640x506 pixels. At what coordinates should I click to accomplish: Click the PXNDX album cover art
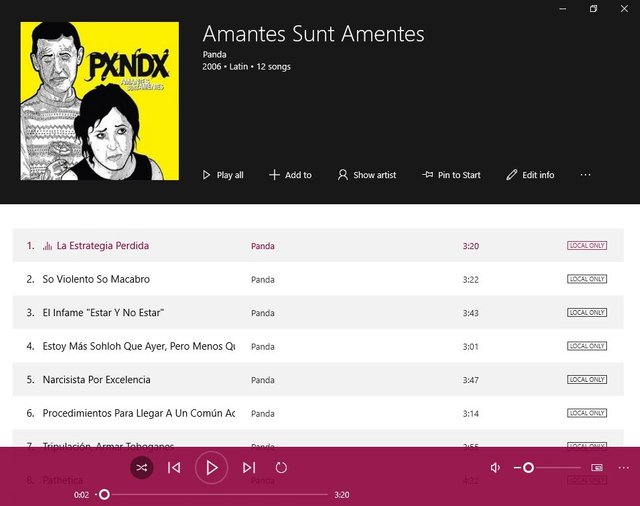coord(100,101)
